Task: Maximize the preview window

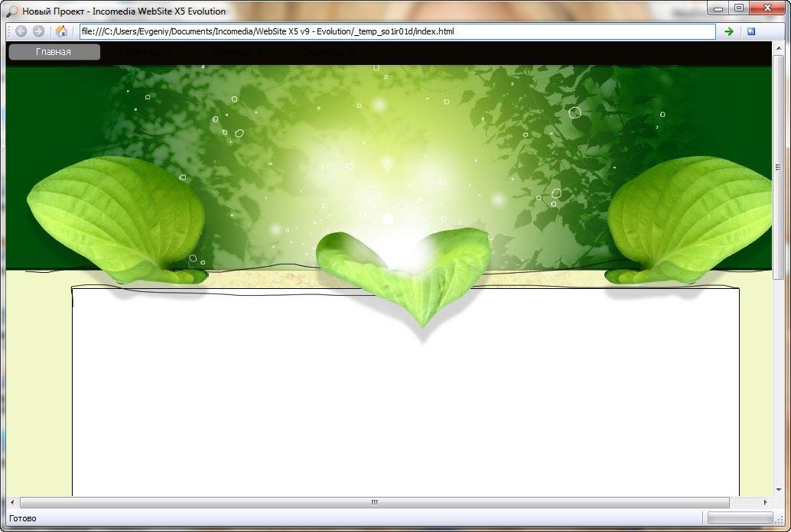Action: pyautogui.click(x=739, y=8)
